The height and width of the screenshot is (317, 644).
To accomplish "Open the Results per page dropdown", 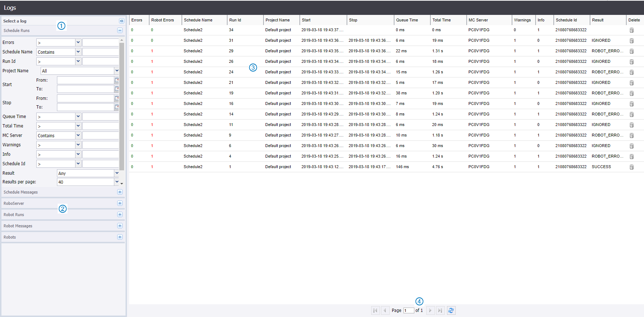I will coord(116,182).
